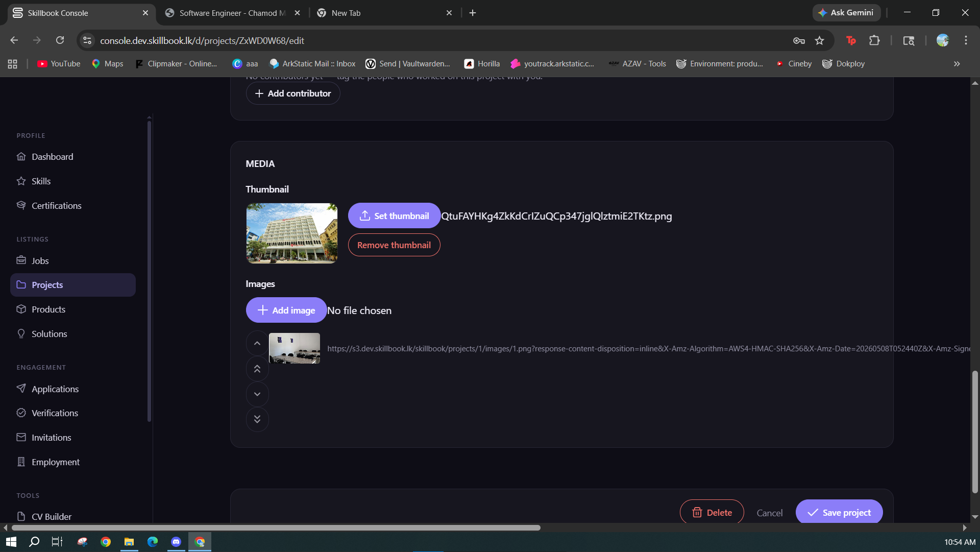Reload the current page

pos(60,40)
